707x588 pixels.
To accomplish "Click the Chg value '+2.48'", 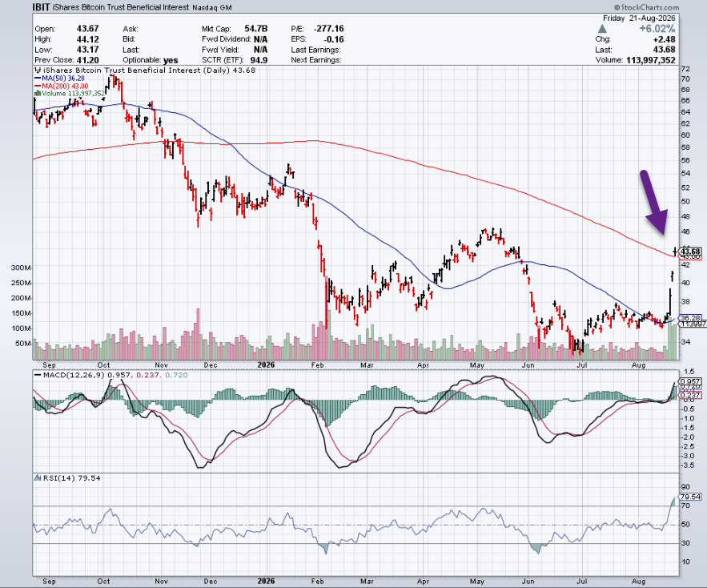I will click(665, 39).
